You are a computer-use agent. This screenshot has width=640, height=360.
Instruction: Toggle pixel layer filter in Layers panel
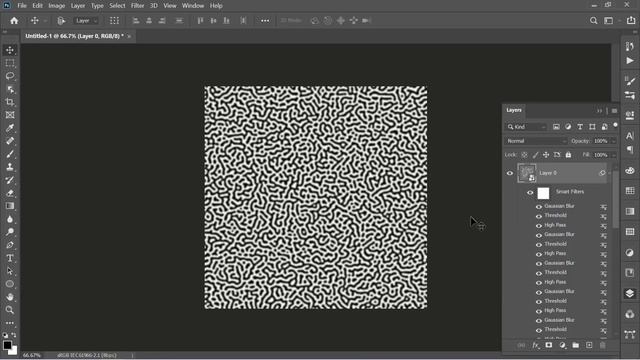(x=556, y=127)
